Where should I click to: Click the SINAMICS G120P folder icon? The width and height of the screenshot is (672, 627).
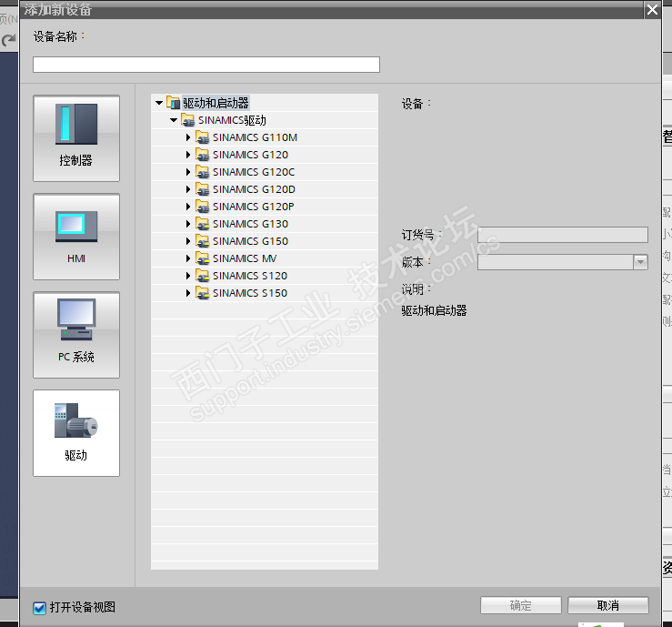click(202, 207)
